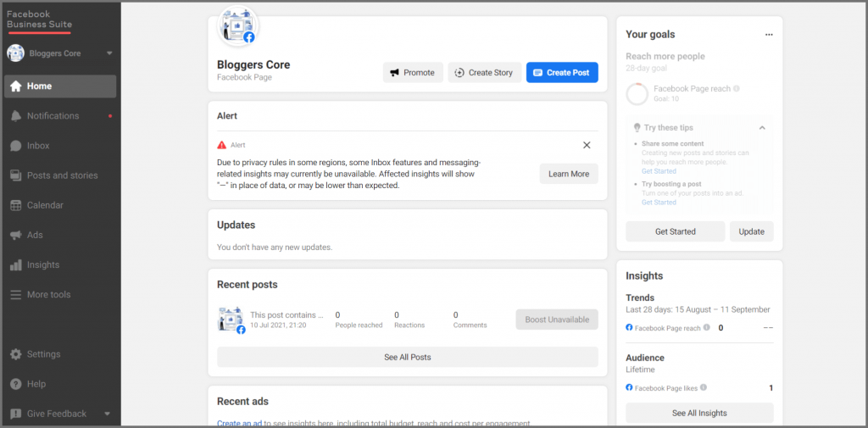The width and height of the screenshot is (868, 428).
Task: Go to Home in the sidebar
Action: pyautogui.click(x=60, y=86)
